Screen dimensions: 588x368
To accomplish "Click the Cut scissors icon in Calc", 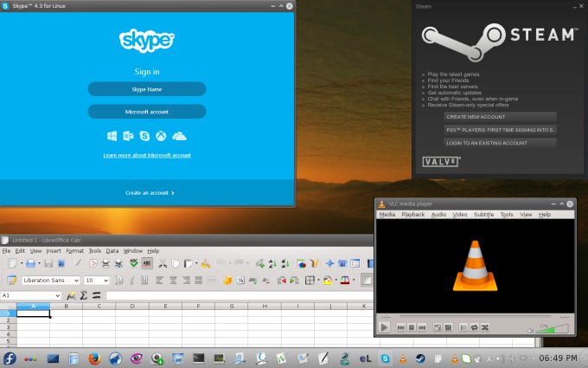I will [x=161, y=263].
